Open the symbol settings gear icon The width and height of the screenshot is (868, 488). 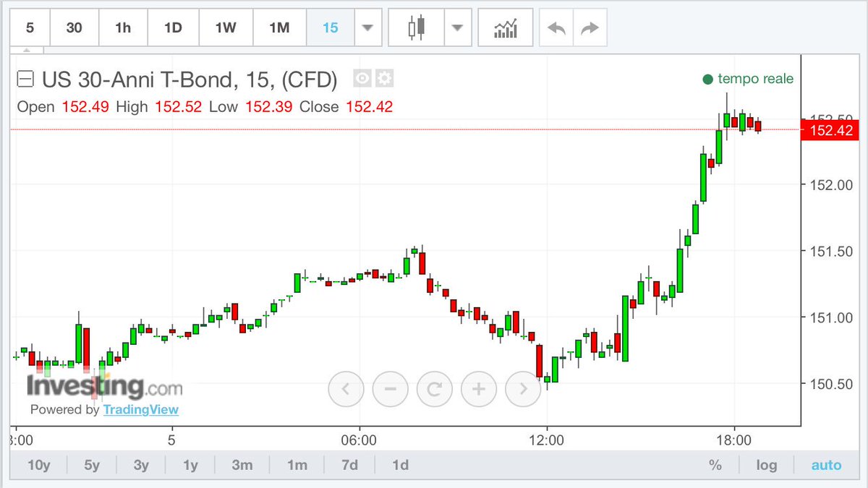coord(384,78)
